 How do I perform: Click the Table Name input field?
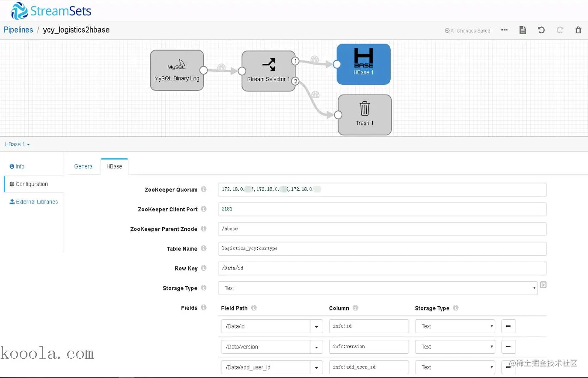tap(382, 248)
